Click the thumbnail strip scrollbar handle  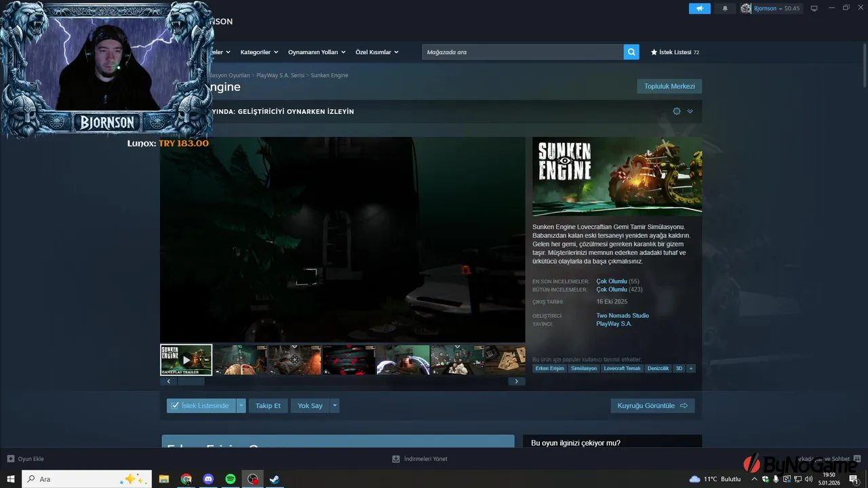pos(191,382)
